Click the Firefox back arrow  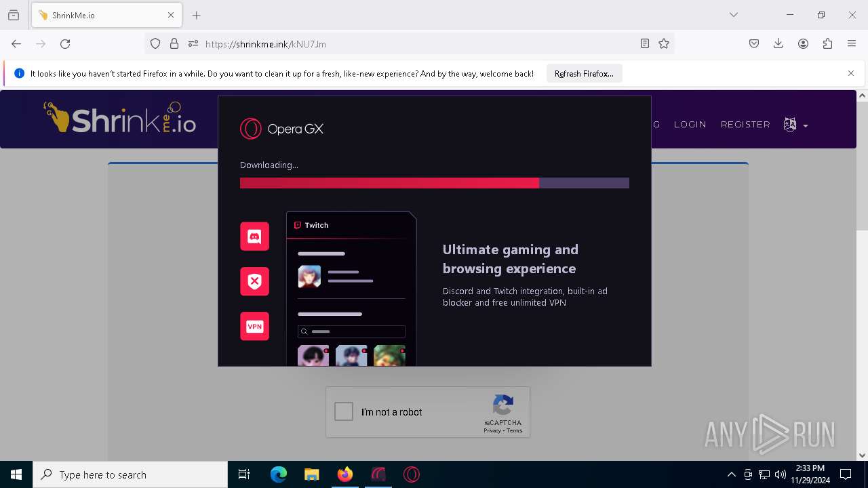point(16,43)
